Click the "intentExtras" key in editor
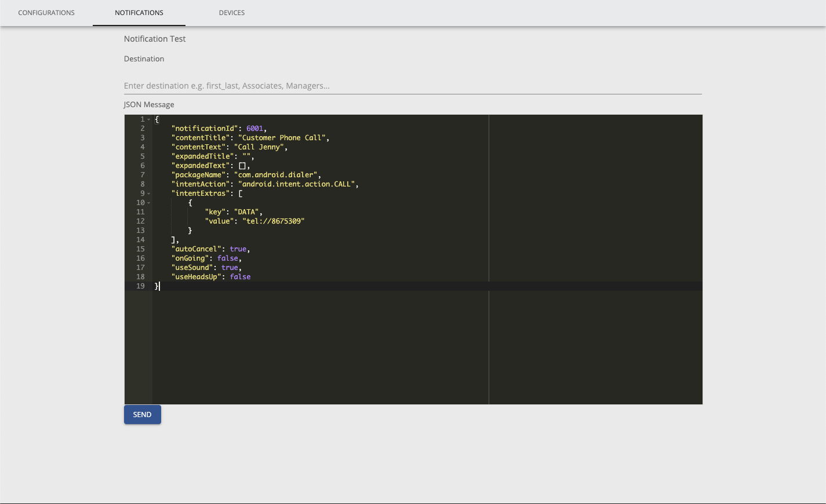This screenshot has height=504, width=826. coord(201,193)
